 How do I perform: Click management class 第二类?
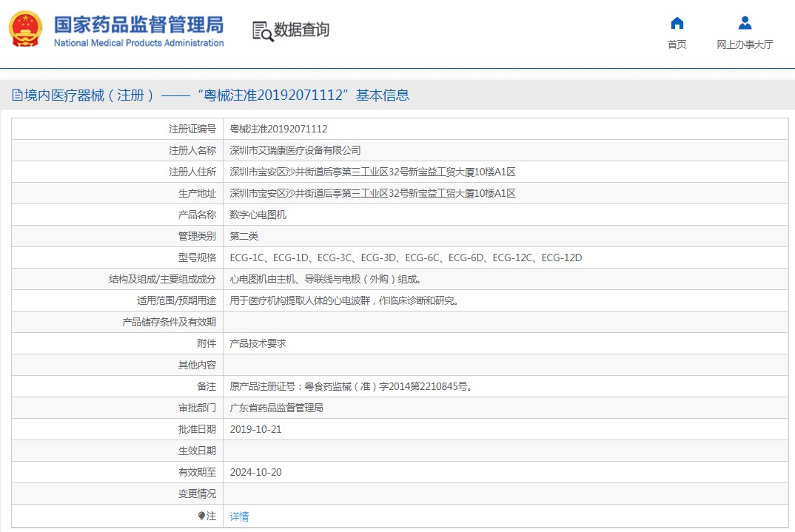(244, 236)
